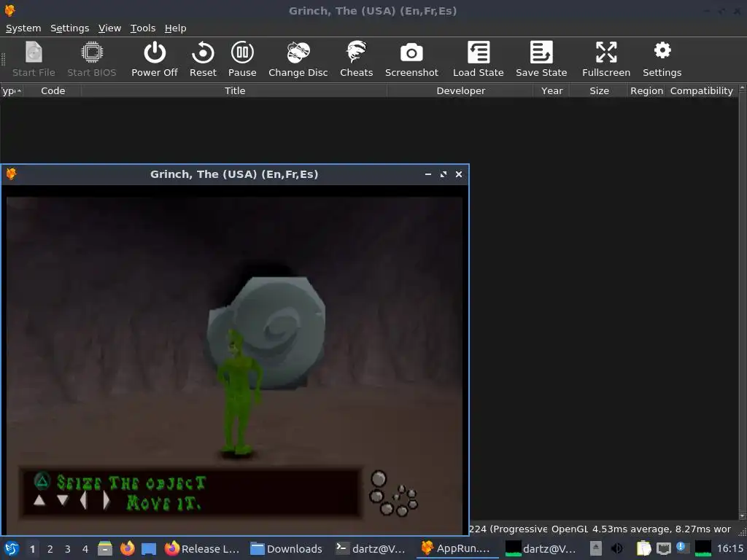The height and width of the screenshot is (560, 747).
Task: Open the Settings gear in toolbar
Action: [x=662, y=59]
